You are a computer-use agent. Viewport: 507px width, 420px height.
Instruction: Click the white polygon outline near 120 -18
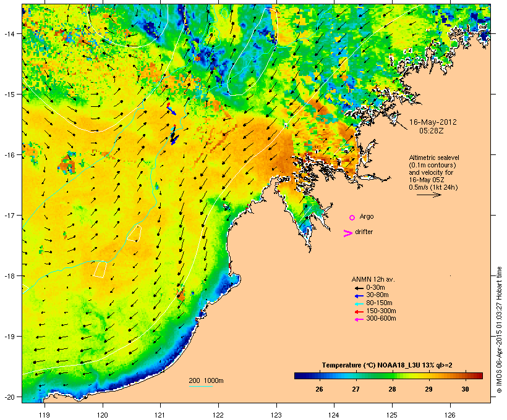pos(100,269)
